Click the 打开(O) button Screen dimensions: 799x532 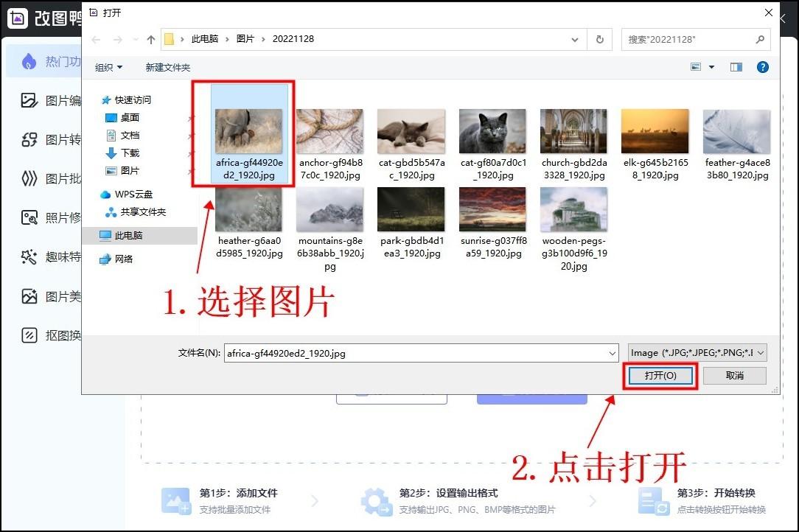pyautogui.click(x=660, y=376)
